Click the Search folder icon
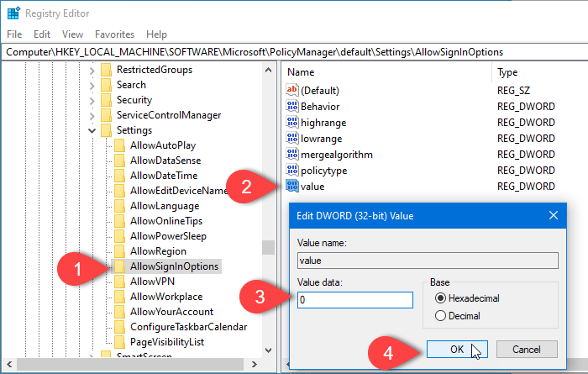The image size is (588, 374). coord(107,85)
